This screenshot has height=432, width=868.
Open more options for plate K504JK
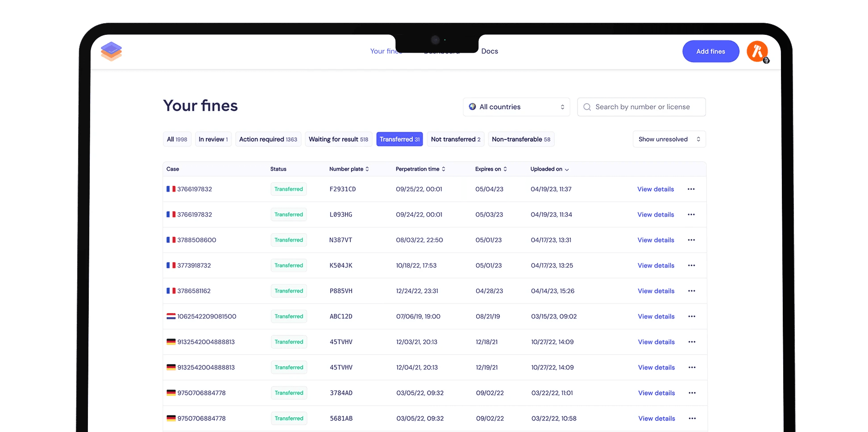(691, 265)
